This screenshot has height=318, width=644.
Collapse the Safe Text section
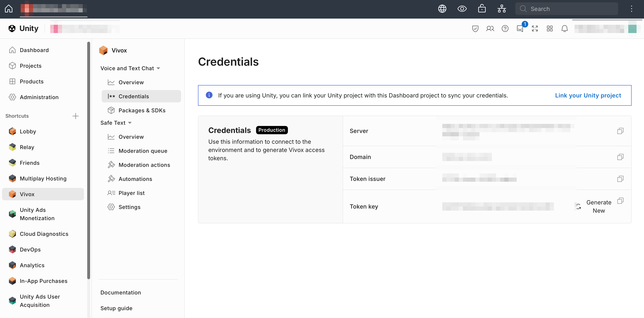[130, 123]
